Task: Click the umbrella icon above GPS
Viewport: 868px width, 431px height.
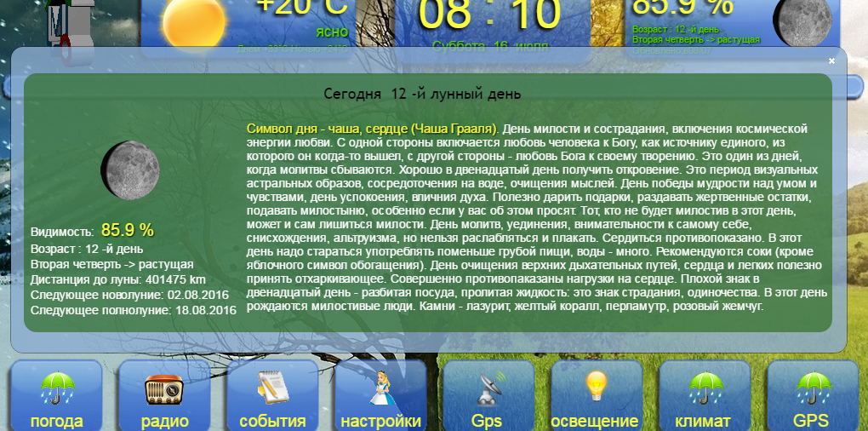Action: click(x=814, y=388)
